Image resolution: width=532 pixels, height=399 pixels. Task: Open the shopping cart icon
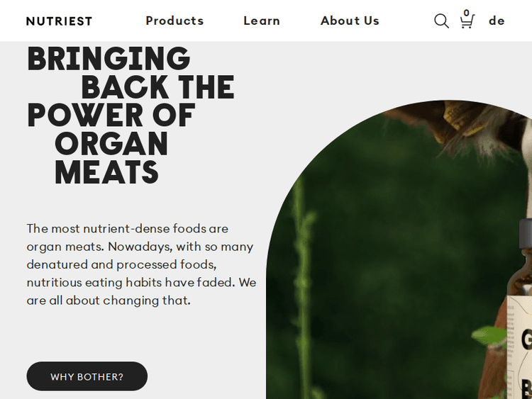tap(467, 22)
